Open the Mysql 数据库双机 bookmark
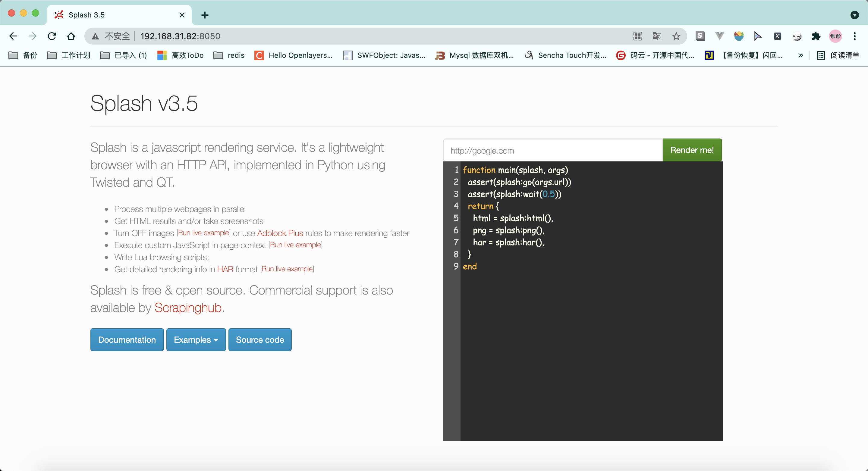Viewport: 868px width, 471px height. 474,55
